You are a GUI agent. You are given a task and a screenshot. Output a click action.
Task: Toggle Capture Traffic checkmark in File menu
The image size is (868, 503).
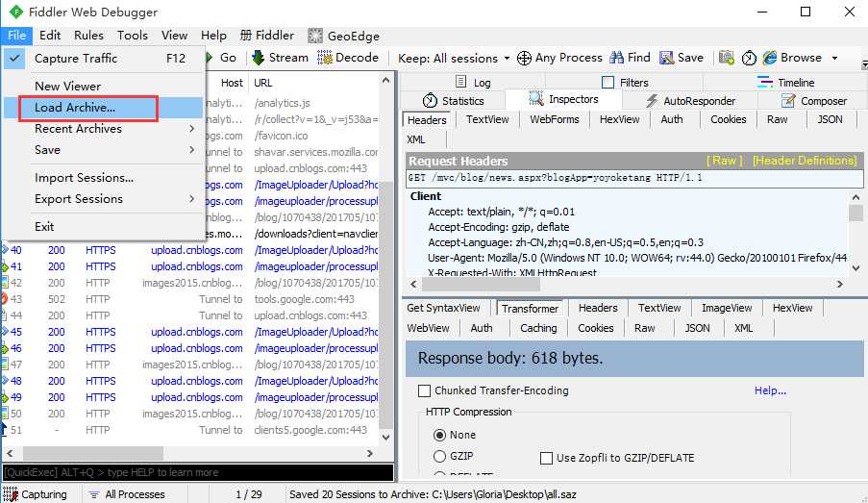pyautogui.click(x=15, y=58)
